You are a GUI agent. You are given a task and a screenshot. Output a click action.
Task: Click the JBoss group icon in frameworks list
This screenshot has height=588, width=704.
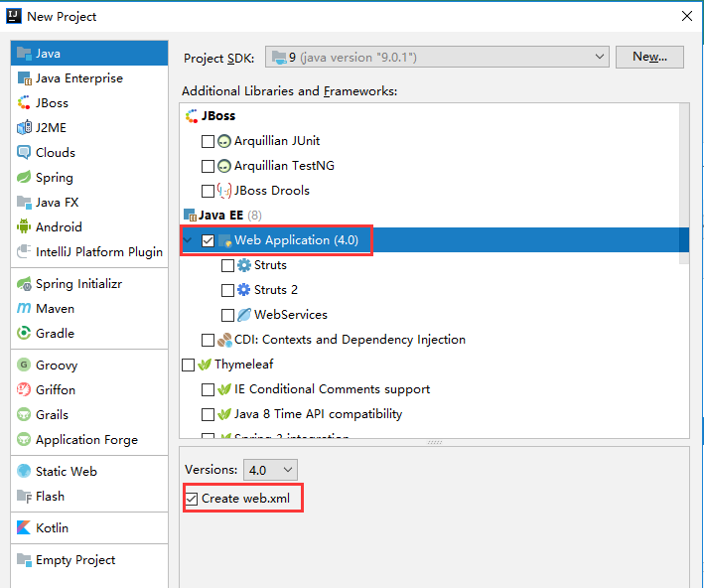coord(192,116)
